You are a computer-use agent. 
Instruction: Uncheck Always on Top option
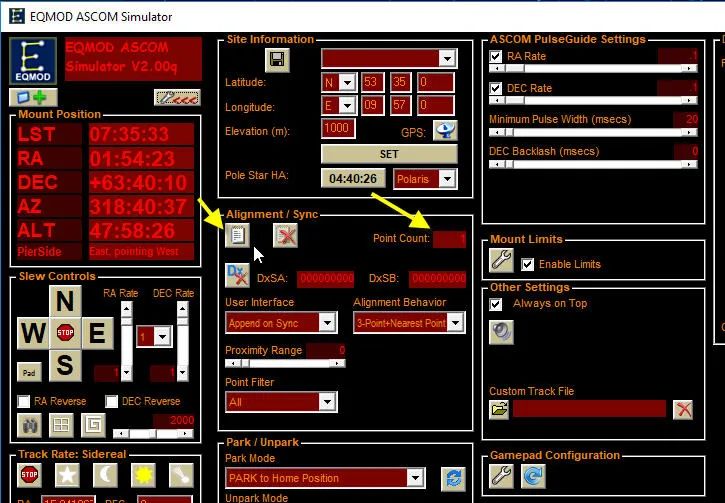click(x=496, y=304)
